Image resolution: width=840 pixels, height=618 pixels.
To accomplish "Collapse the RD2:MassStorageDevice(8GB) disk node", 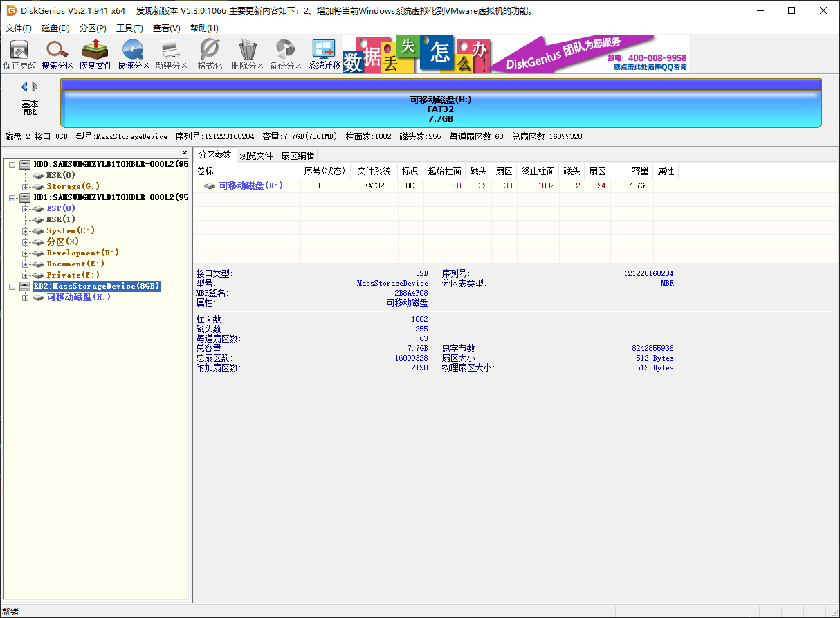I will [x=12, y=286].
